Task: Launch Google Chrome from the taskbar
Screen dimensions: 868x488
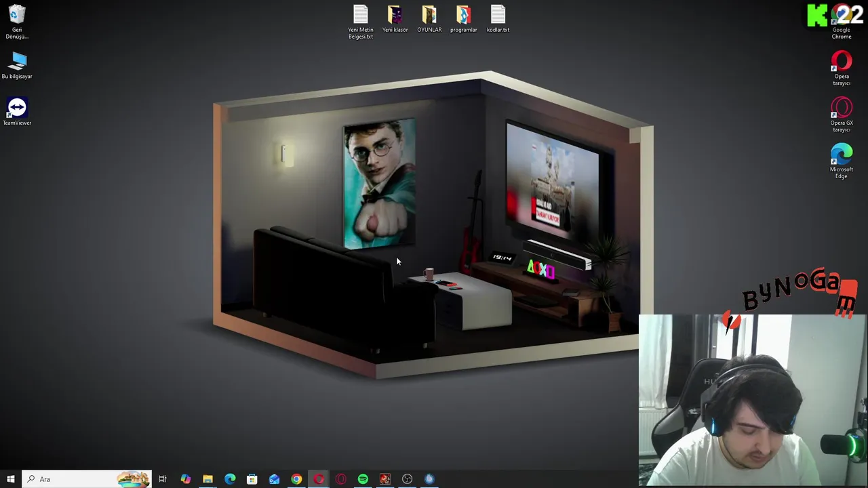Action: click(296, 479)
